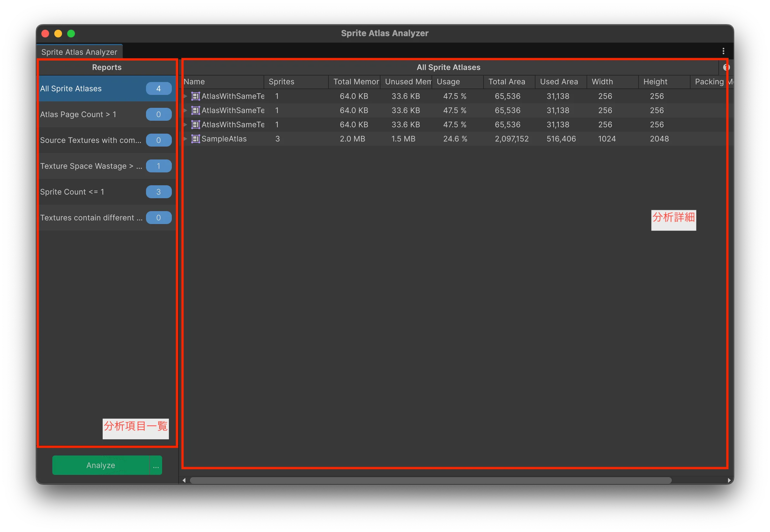Expand the SampleAtlas row
Image resolution: width=770 pixels, height=532 pixels.
tap(186, 139)
